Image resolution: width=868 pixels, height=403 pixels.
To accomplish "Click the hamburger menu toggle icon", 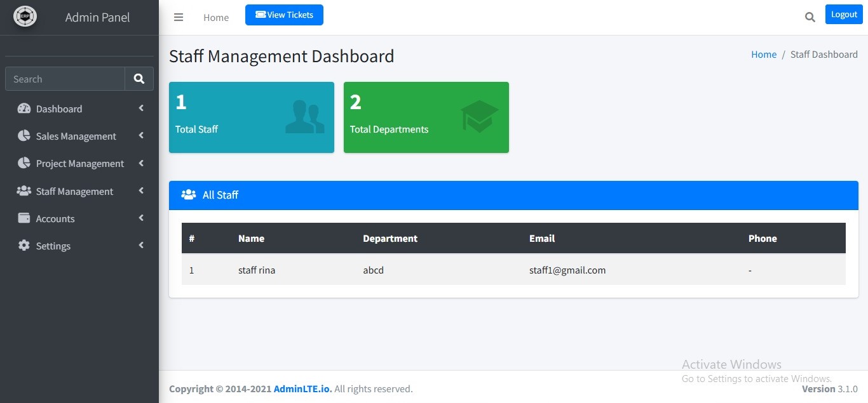I will tap(179, 18).
